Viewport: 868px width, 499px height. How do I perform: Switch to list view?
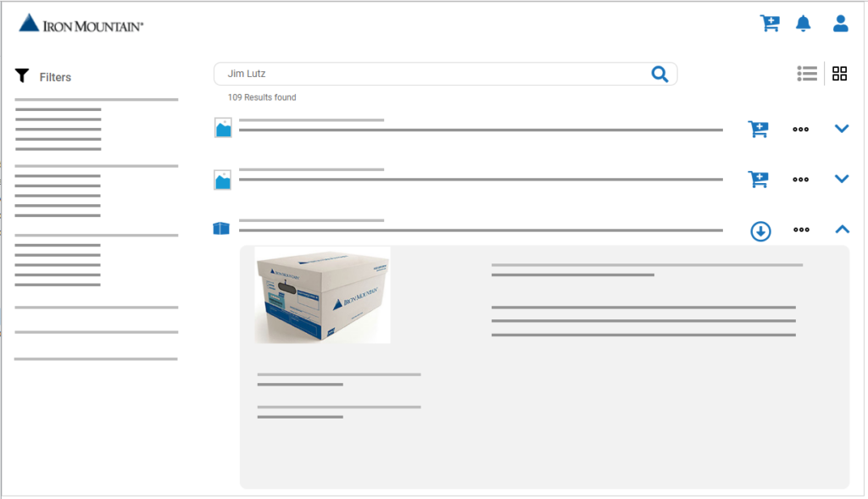(807, 74)
